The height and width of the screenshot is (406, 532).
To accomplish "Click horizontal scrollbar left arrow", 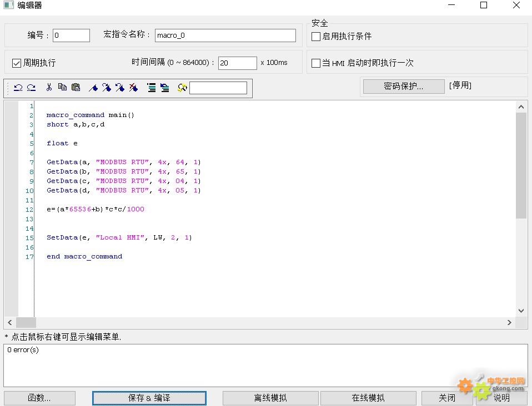I will point(10,322).
